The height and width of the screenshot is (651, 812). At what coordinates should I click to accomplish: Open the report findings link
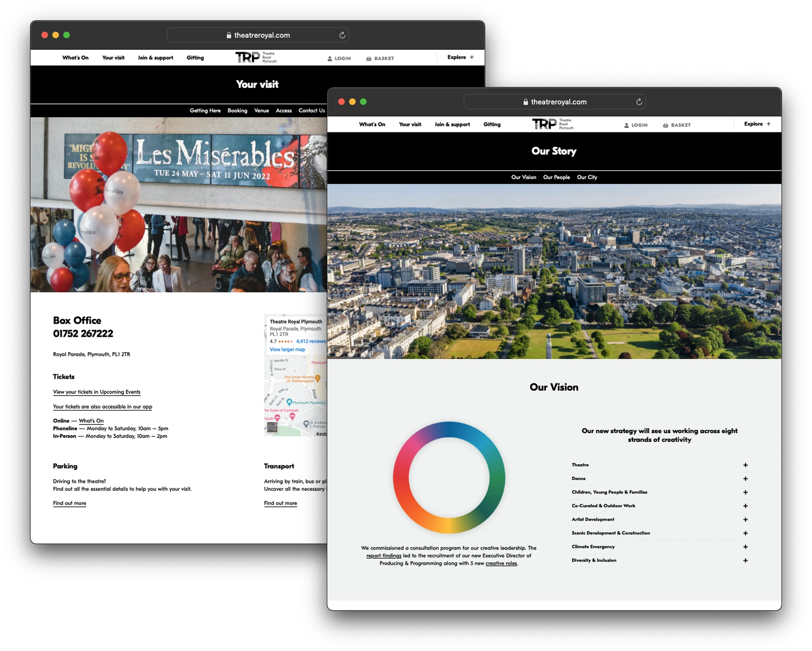[384, 556]
